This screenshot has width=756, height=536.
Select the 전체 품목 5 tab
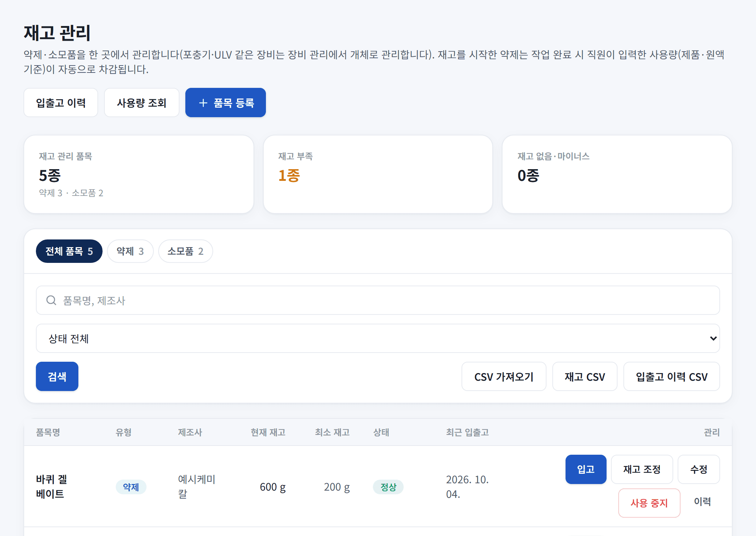[x=69, y=251]
